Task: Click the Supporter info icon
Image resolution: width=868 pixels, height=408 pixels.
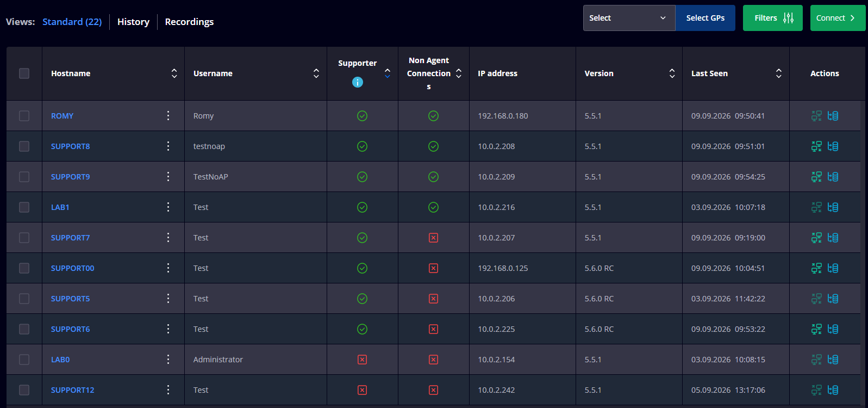Action: pos(357,82)
